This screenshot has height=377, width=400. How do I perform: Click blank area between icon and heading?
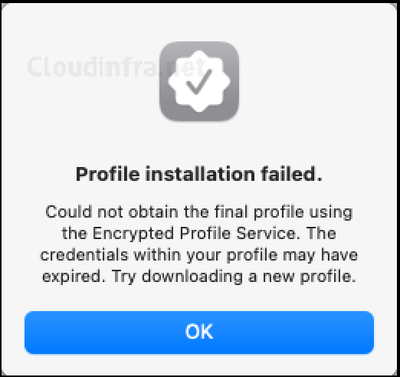point(199,143)
